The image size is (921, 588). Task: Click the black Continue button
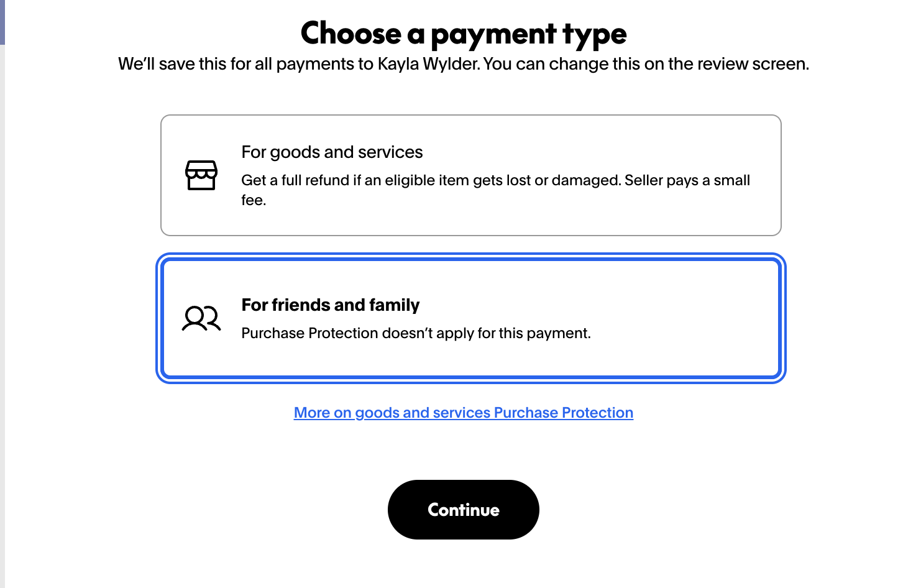point(464,510)
